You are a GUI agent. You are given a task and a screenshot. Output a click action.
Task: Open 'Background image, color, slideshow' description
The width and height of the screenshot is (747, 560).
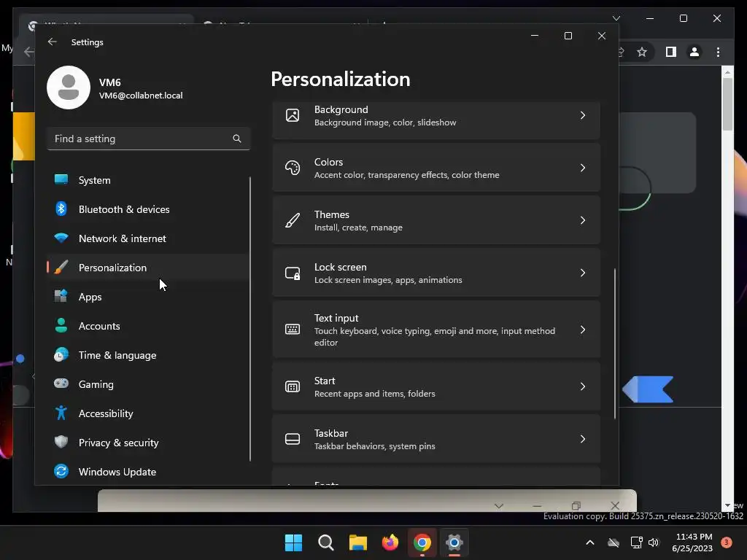(385, 122)
